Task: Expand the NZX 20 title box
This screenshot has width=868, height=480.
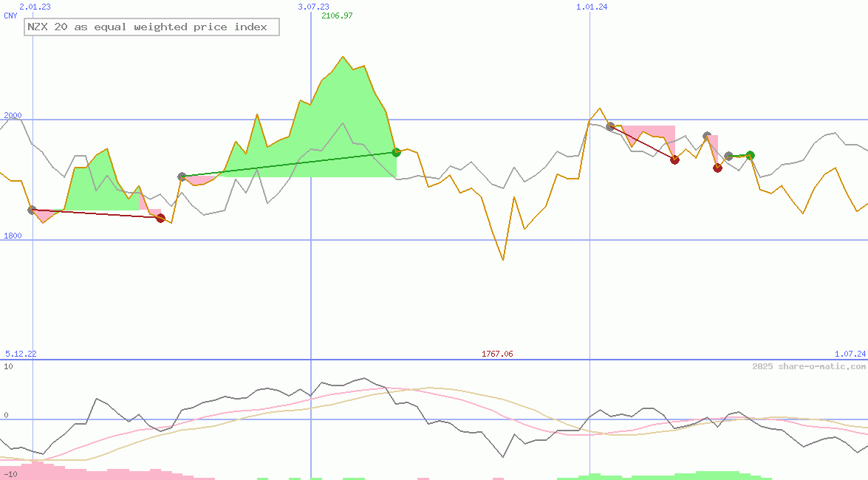Action: 151,27
